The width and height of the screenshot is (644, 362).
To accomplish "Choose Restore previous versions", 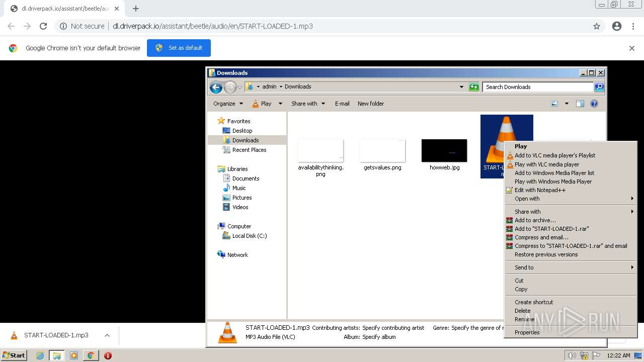I will [x=546, y=254].
